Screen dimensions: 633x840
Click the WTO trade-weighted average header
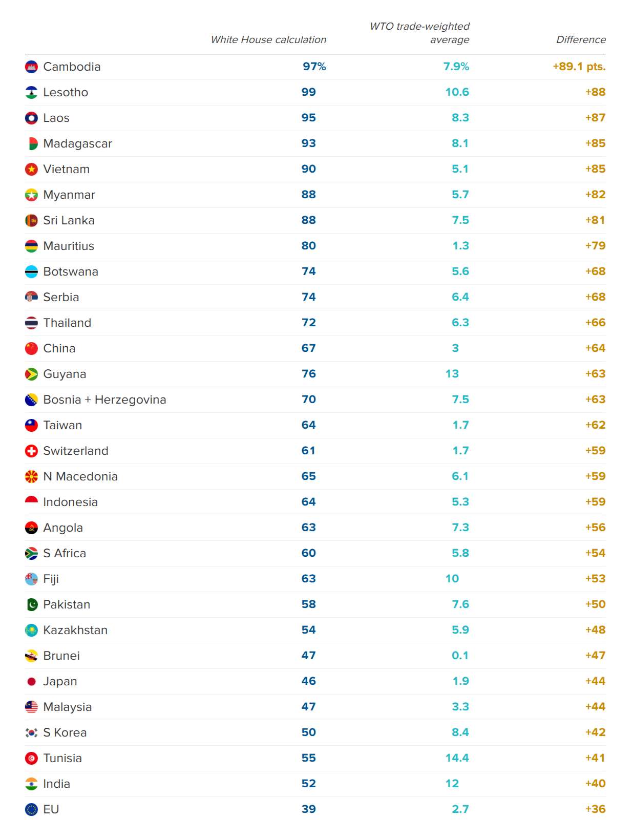click(419, 33)
